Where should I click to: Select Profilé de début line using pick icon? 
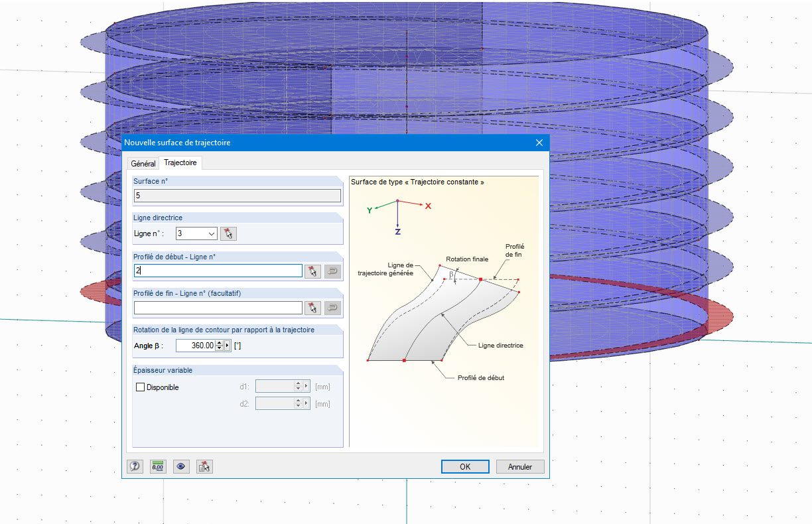coord(312,271)
